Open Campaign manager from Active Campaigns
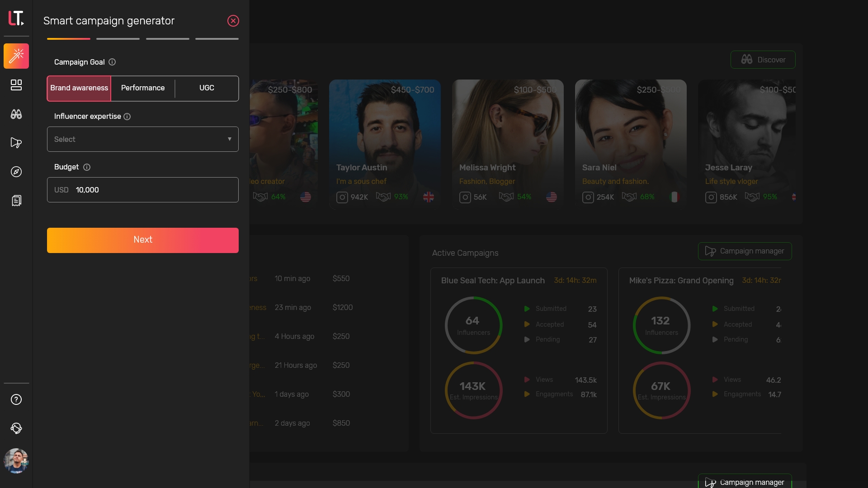 (x=745, y=251)
